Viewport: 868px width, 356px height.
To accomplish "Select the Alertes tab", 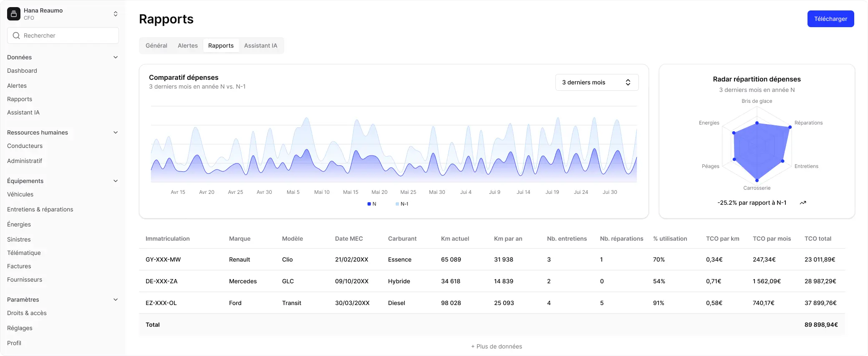I will (x=188, y=46).
